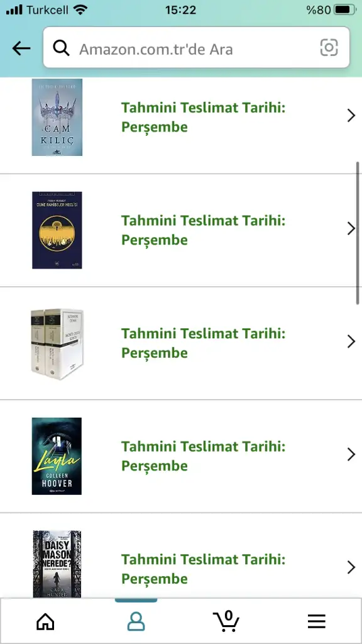Open the shopping cart icon
This screenshot has width=362, height=644.
(226, 621)
